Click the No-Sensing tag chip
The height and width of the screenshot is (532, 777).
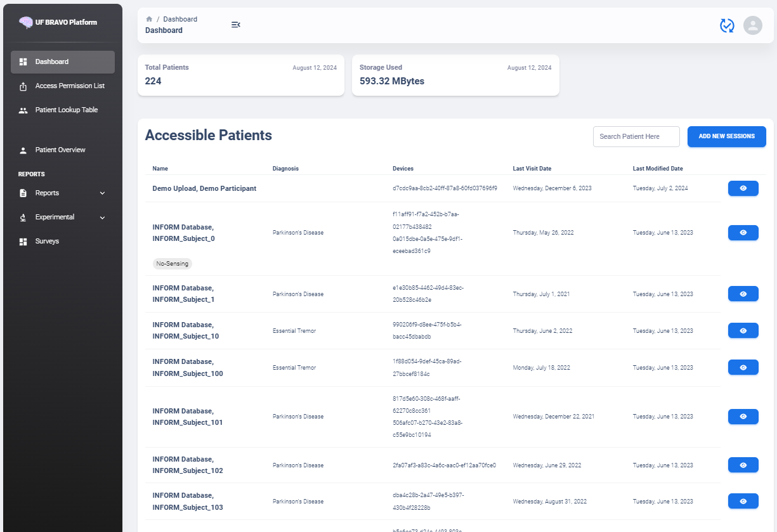coord(173,264)
